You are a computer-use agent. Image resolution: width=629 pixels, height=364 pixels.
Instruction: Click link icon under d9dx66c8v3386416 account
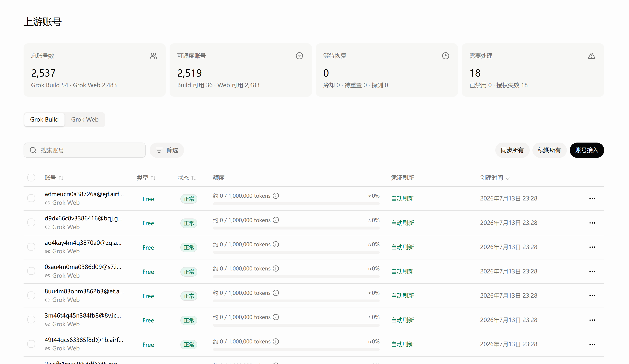tap(48, 227)
